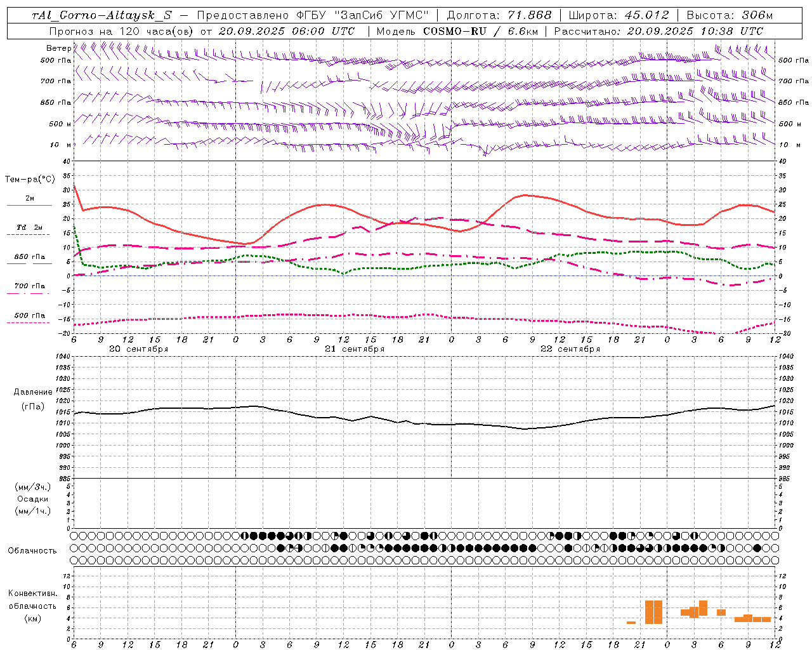Click the longitude value Долгота: 71.868
Viewport: 812px width, 650px height.
pos(499,15)
